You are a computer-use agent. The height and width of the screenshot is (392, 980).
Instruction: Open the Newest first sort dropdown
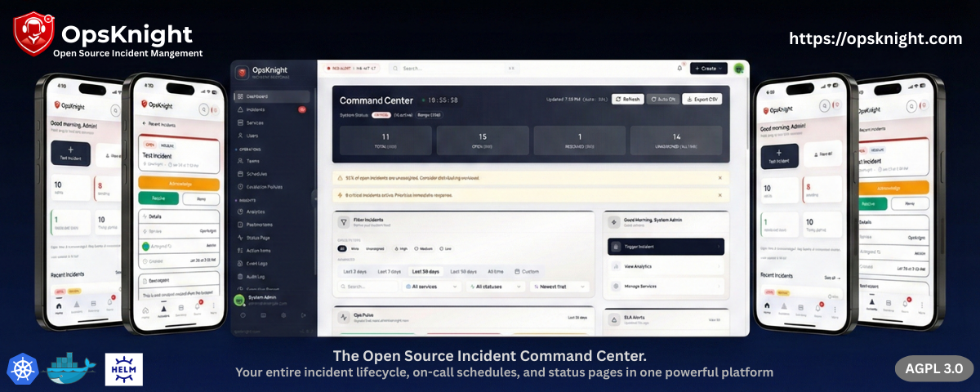[559, 287]
